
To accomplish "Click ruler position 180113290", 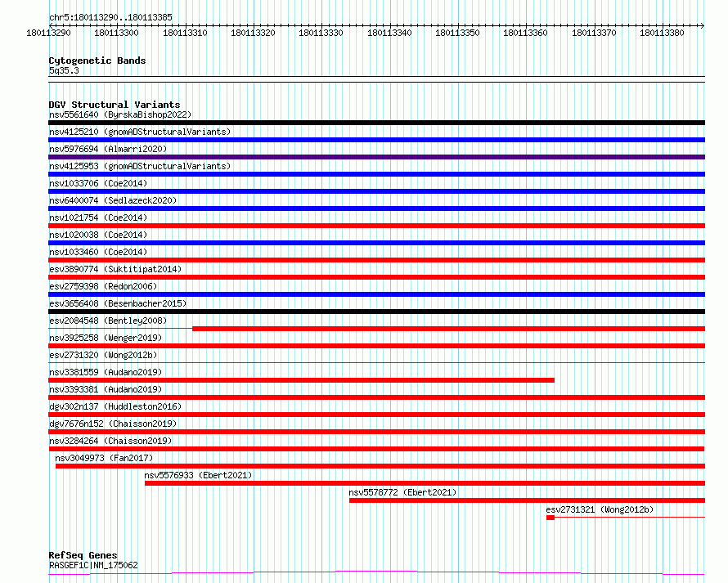I will click(49, 34).
